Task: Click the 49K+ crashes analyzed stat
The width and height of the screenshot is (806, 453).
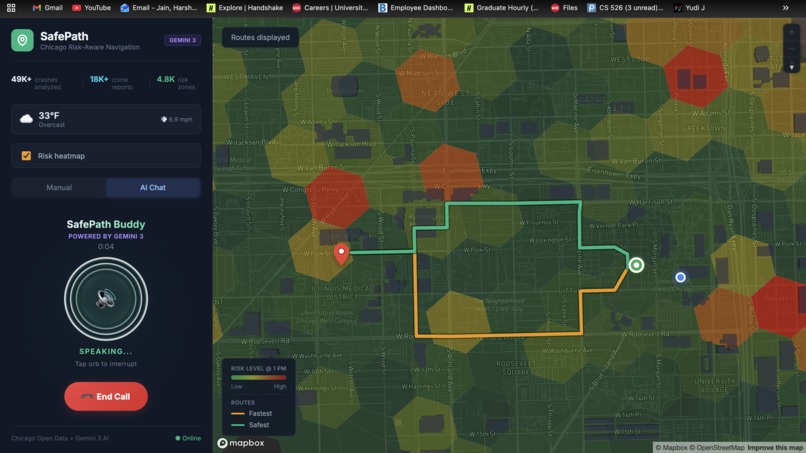Action: click(37, 83)
